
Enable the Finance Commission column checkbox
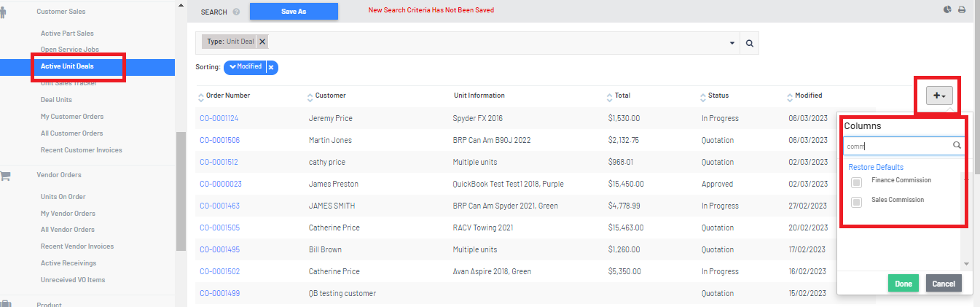(x=857, y=182)
